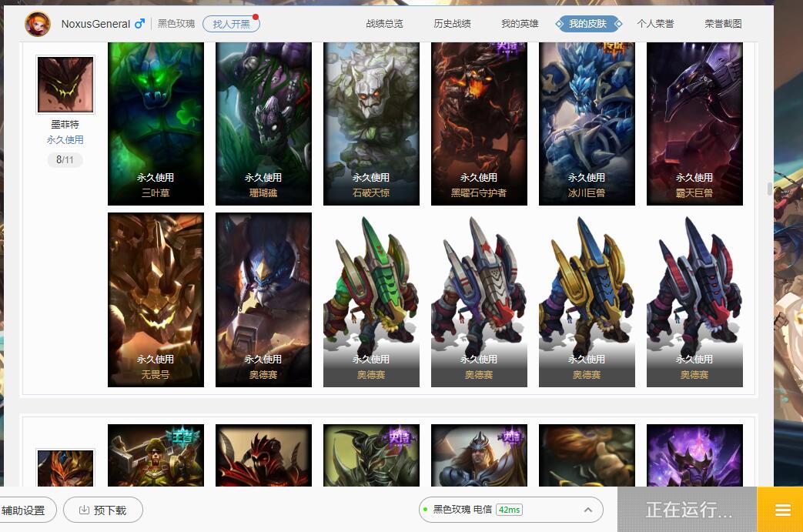Click the green server status dot

point(426,510)
